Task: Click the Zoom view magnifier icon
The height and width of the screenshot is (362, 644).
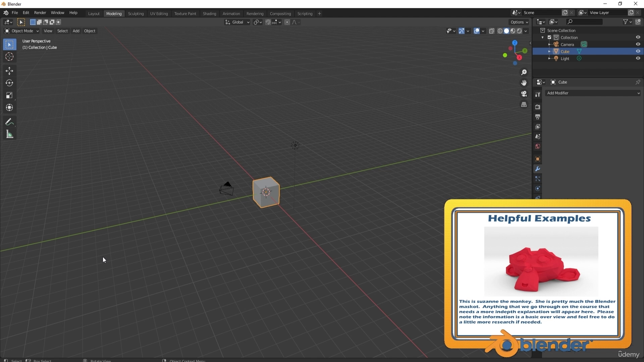Action: [x=524, y=72]
